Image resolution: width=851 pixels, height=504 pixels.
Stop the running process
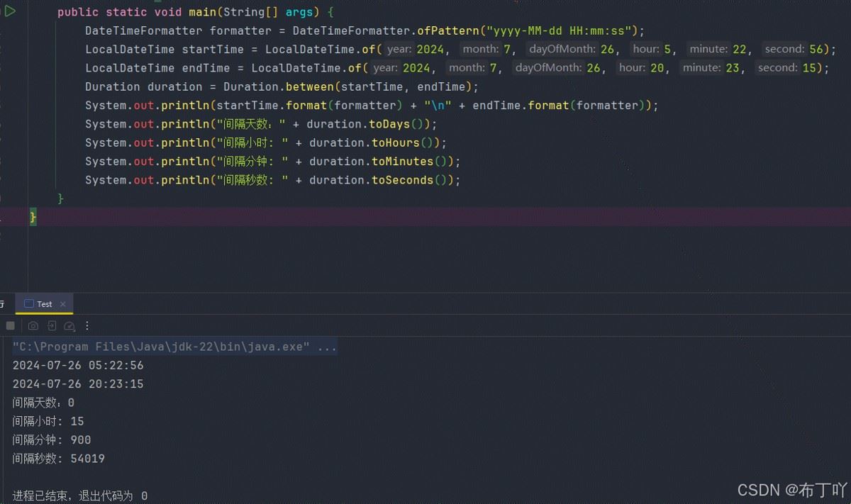coord(10,325)
